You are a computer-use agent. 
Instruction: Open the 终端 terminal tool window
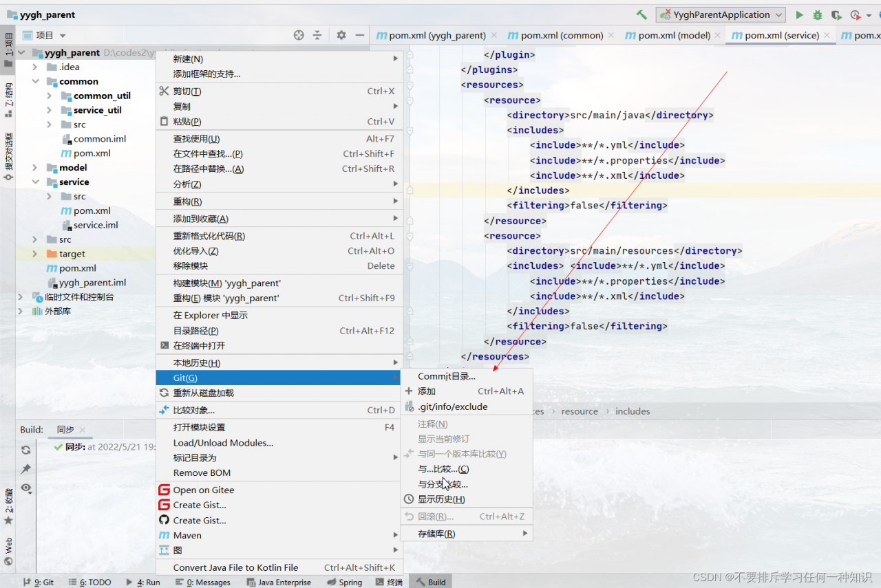point(389,582)
